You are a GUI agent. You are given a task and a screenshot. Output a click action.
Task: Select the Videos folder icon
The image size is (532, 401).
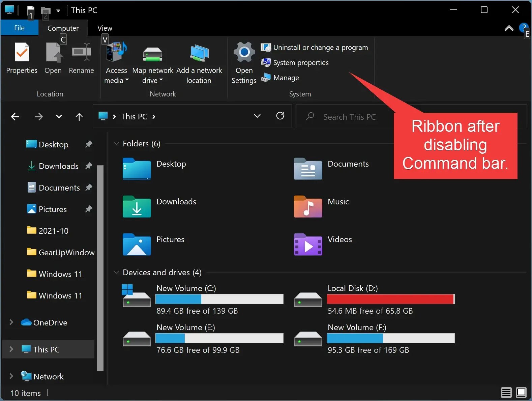308,244
